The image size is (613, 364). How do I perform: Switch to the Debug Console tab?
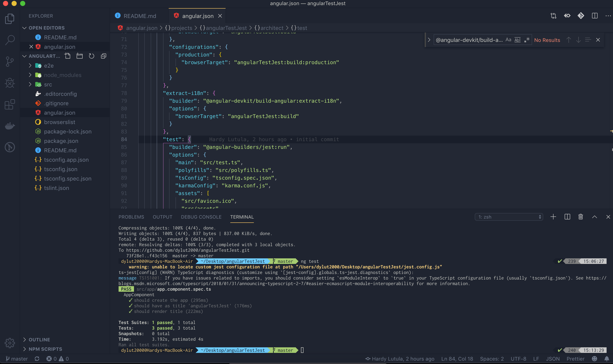tap(201, 217)
